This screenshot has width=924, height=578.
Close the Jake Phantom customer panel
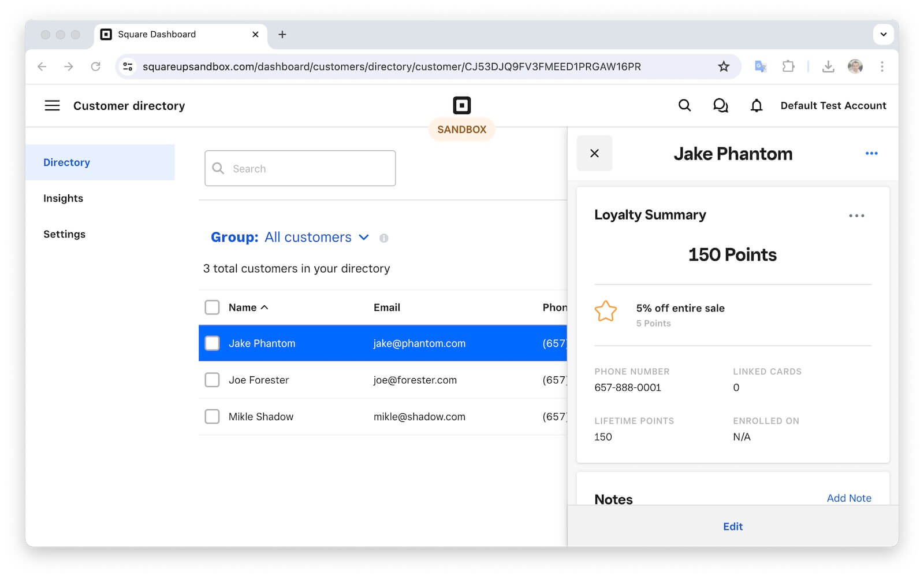point(594,153)
